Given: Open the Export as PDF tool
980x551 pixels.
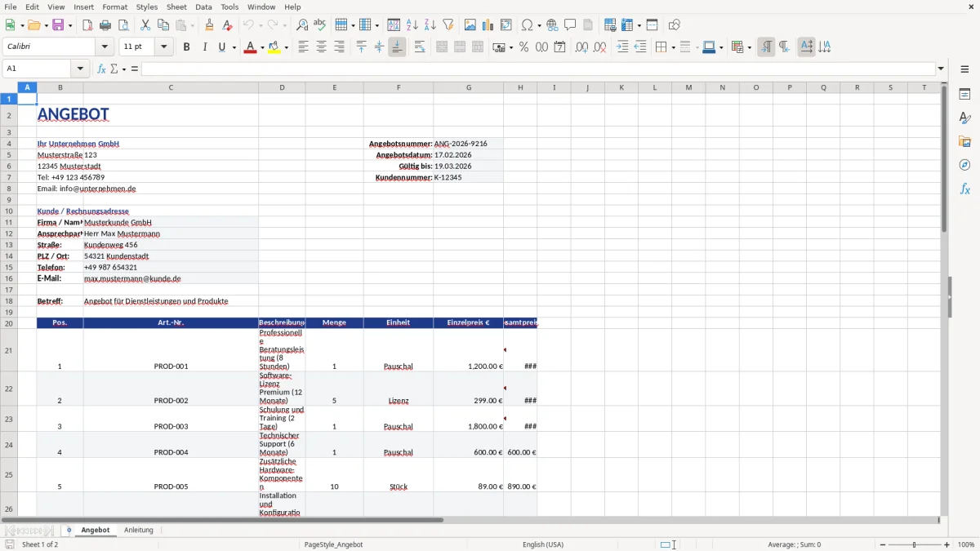Looking at the screenshot, I should (87, 25).
